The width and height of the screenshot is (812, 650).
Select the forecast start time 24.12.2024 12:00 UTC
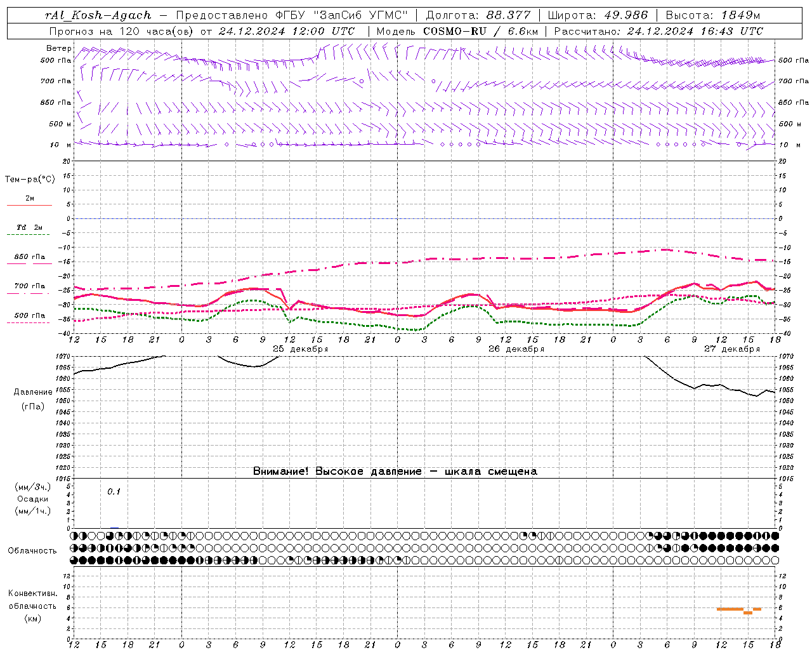pos(287,31)
